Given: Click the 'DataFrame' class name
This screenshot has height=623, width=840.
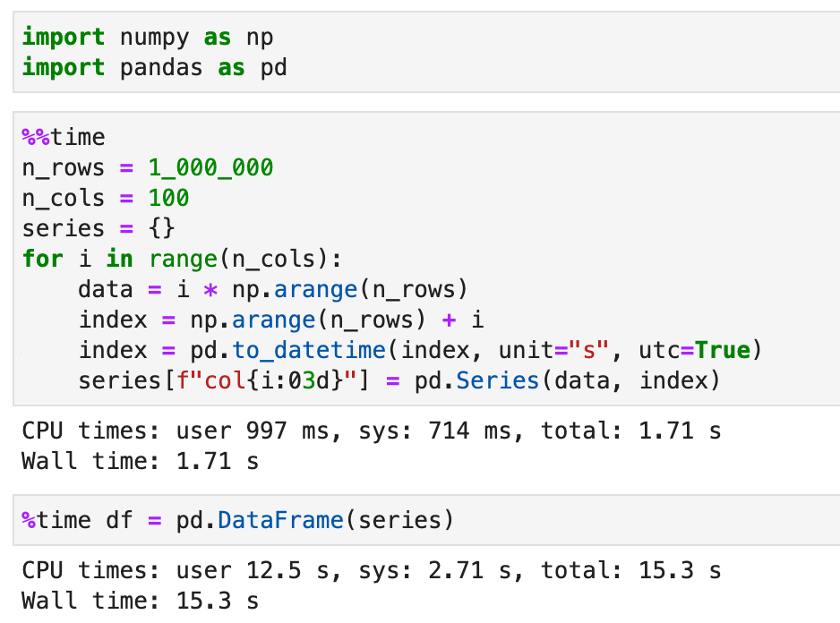Looking at the screenshot, I should pyautogui.click(x=280, y=521).
